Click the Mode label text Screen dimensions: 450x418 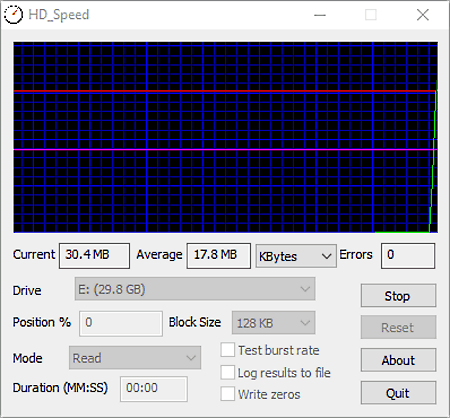tap(28, 358)
